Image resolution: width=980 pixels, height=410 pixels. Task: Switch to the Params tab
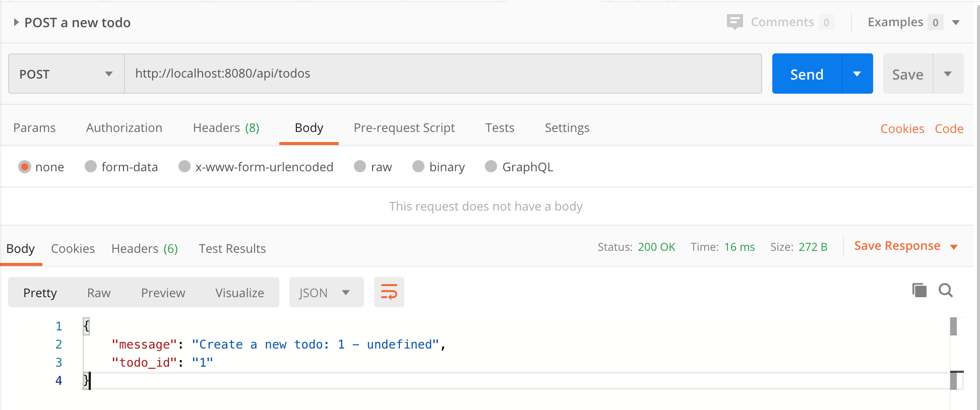click(x=34, y=128)
